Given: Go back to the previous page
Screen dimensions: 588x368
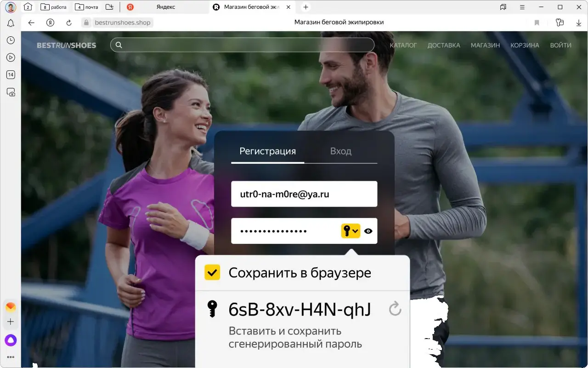Looking at the screenshot, I should click(x=31, y=23).
